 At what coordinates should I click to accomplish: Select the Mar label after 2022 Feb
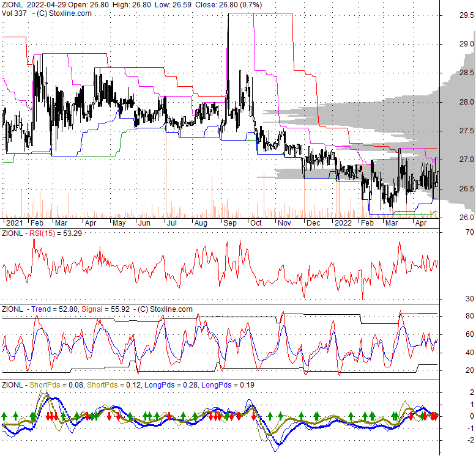(392, 223)
